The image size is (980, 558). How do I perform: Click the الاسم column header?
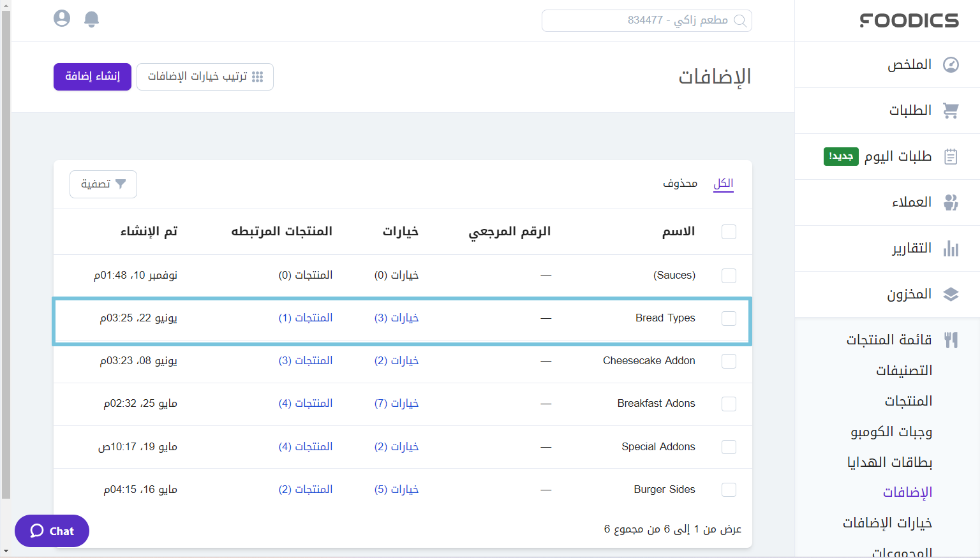click(678, 231)
